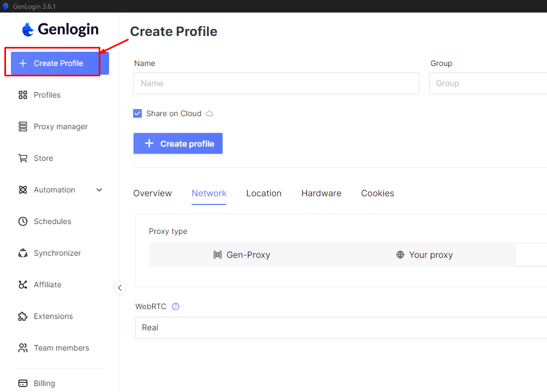Screen dimensions: 547x392
Task: Click the Team members people icon
Action: click(23, 348)
